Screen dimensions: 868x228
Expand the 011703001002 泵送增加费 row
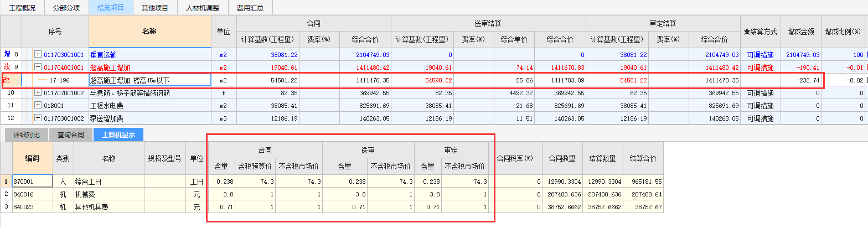pyautogui.click(x=38, y=118)
